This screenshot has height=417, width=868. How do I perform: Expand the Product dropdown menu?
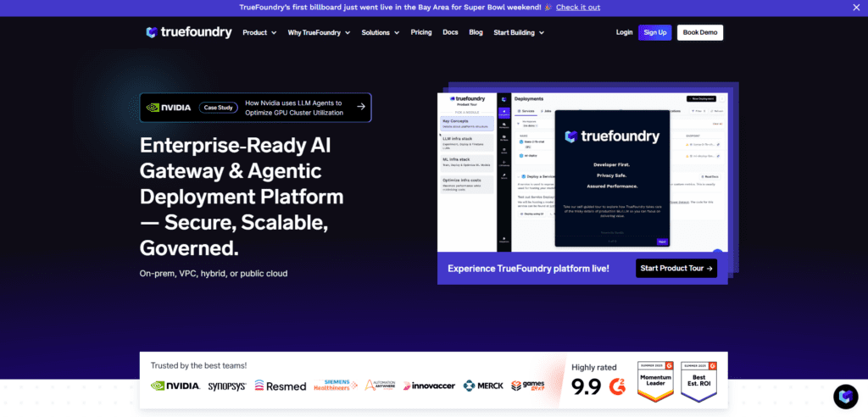(259, 33)
